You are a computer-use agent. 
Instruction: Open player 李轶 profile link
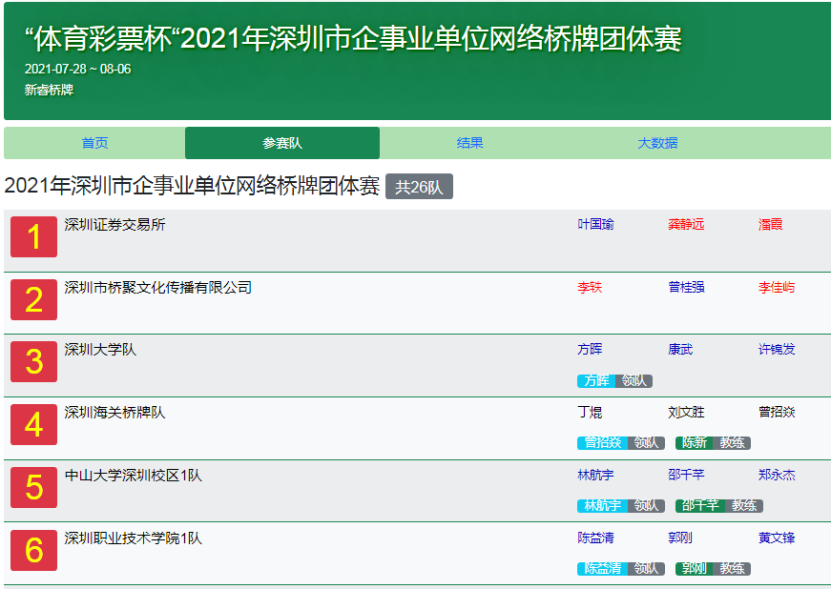click(590, 287)
